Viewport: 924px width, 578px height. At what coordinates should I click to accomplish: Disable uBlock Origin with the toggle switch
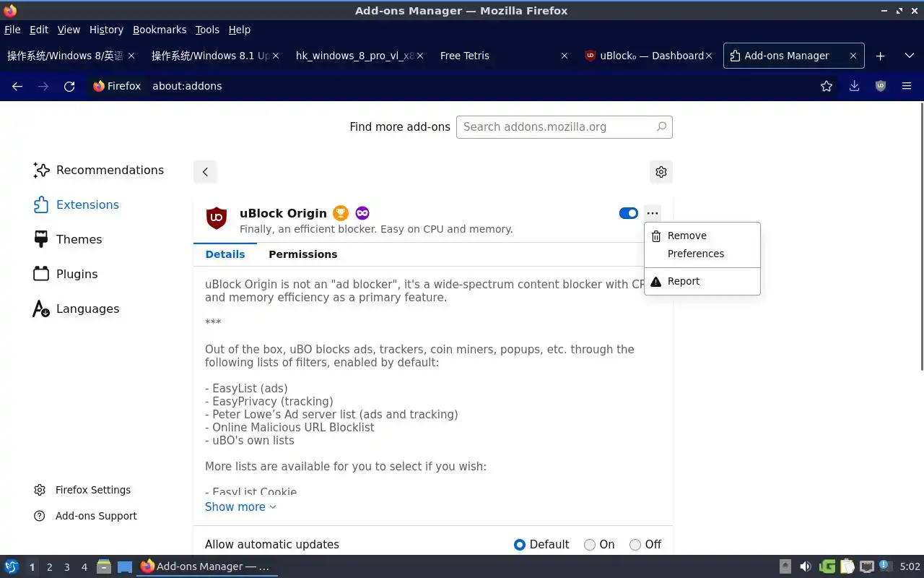629,213
